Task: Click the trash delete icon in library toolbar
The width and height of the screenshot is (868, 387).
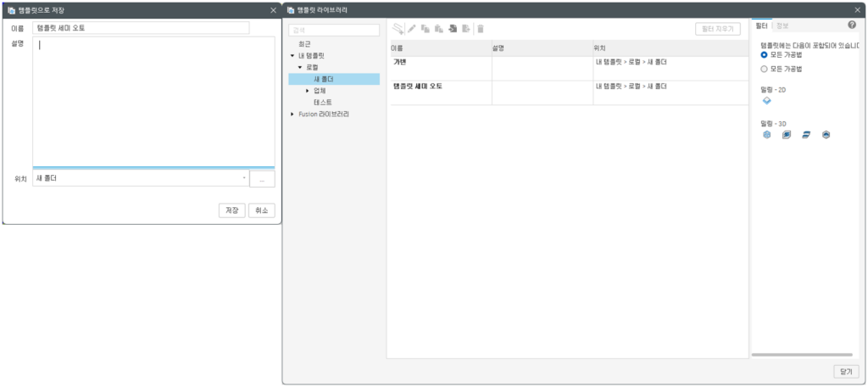Action: click(481, 29)
